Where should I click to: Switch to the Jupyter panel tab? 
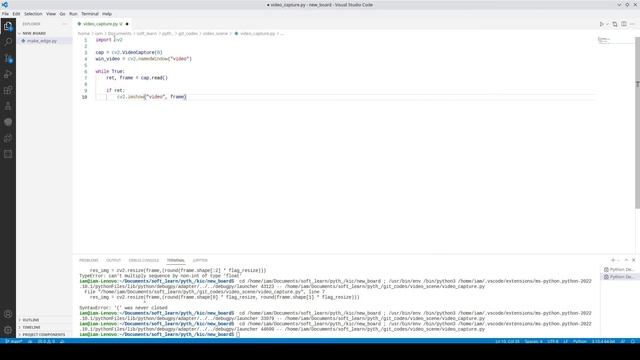coord(200,260)
